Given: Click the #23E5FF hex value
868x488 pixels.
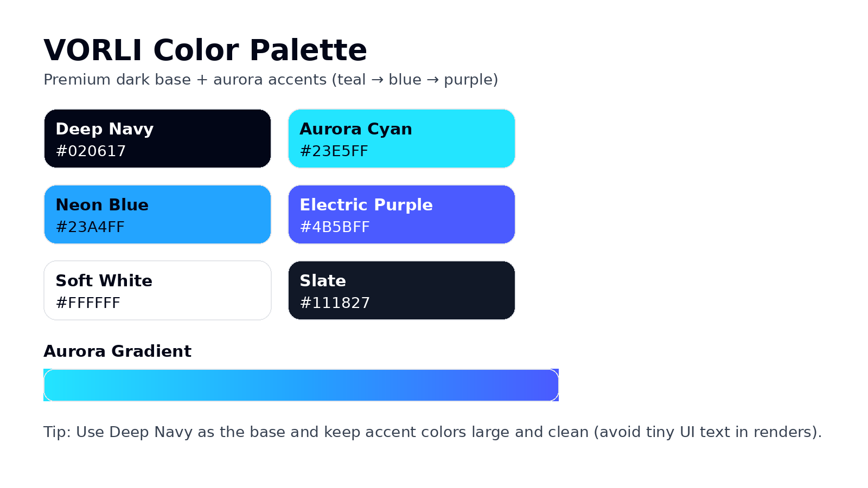Looking at the screenshot, I should coord(334,151).
